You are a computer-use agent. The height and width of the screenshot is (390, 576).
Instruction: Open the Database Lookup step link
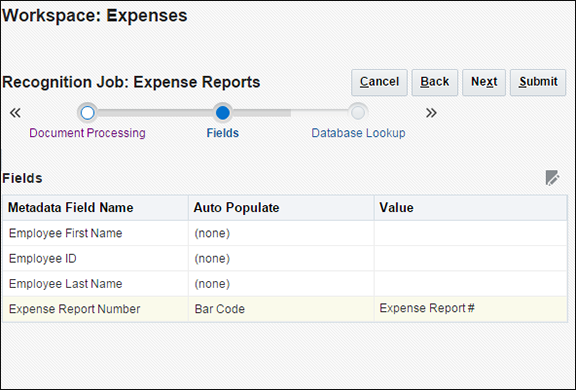[x=358, y=133]
